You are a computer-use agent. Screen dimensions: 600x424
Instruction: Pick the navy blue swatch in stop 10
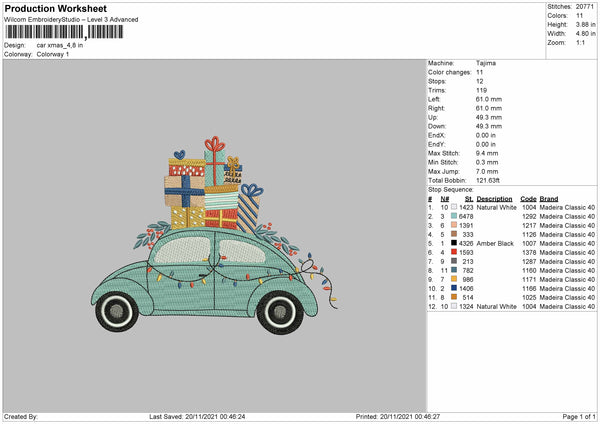tap(455, 288)
